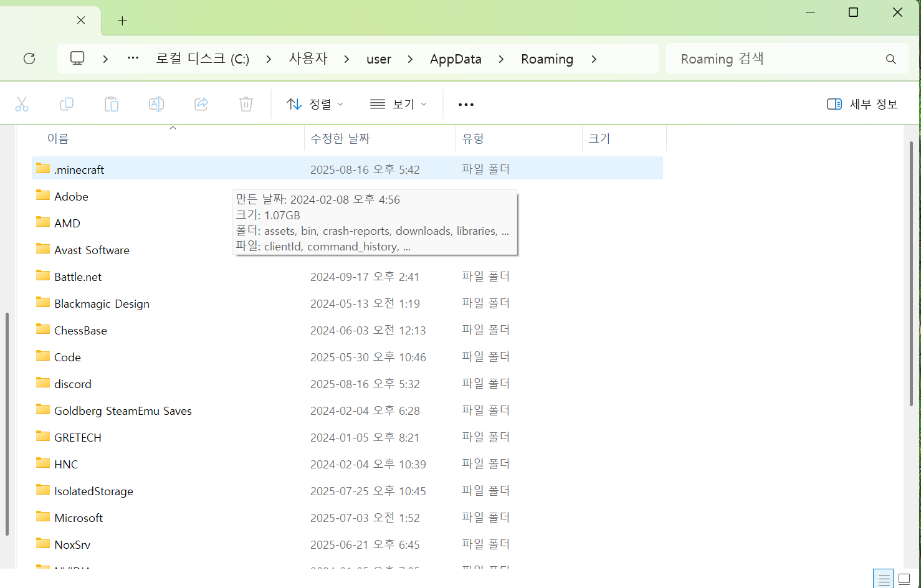
Task: Select the Adobe folder icon
Action: 43,195
